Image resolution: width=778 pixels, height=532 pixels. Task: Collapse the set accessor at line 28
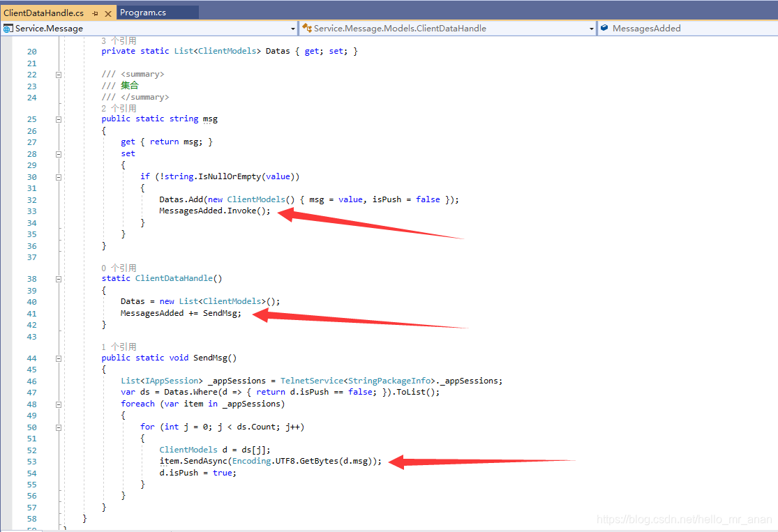tap(59, 154)
